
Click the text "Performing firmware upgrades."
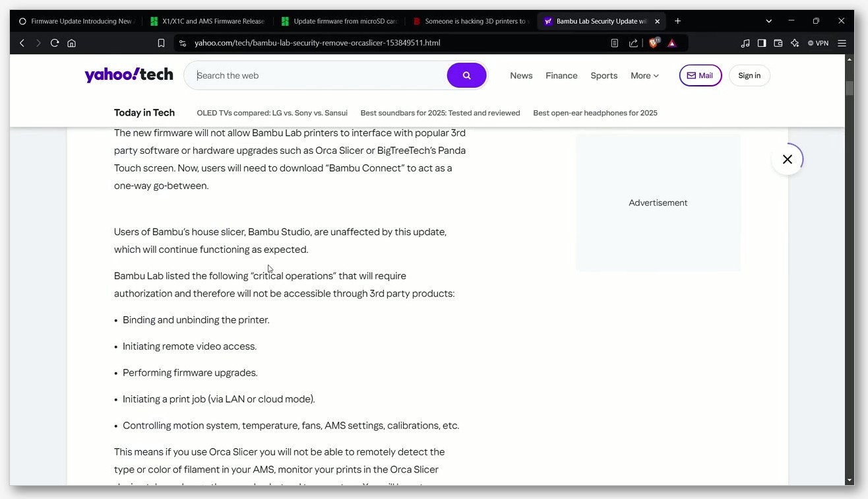(x=190, y=373)
